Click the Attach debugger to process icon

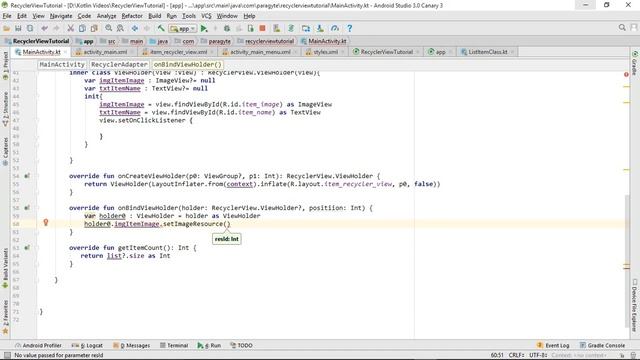point(251,28)
